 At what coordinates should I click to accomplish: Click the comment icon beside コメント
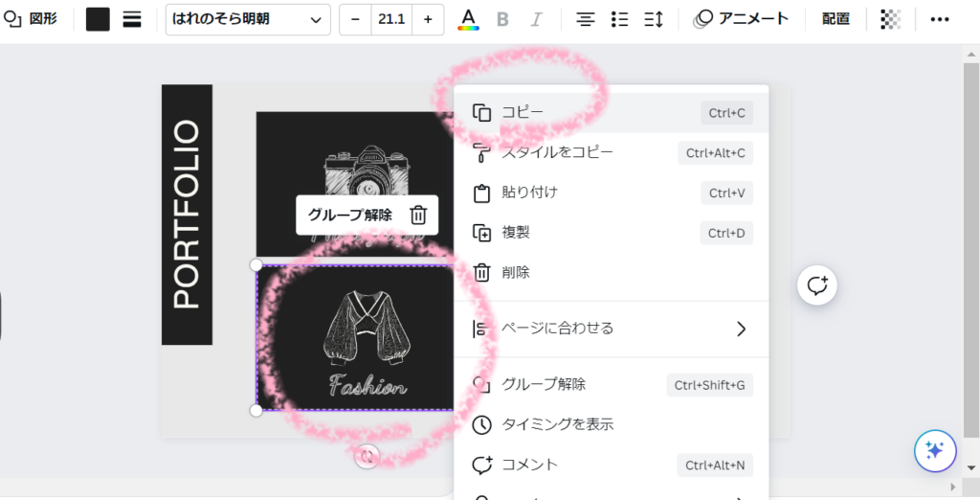pos(481,465)
